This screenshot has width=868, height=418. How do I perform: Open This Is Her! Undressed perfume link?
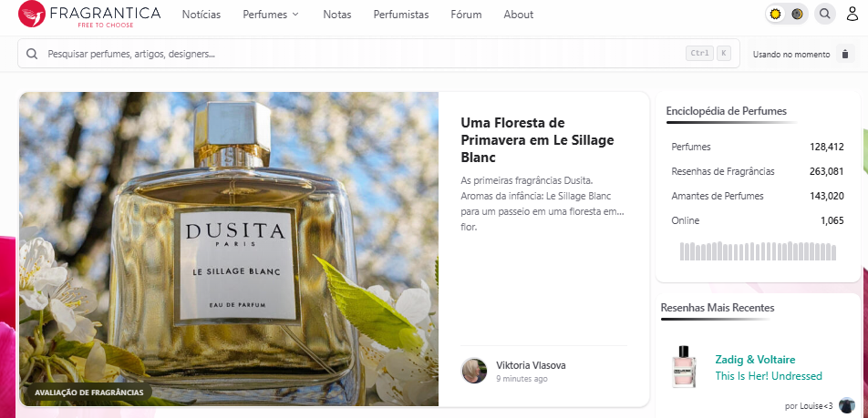click(769, 376)
